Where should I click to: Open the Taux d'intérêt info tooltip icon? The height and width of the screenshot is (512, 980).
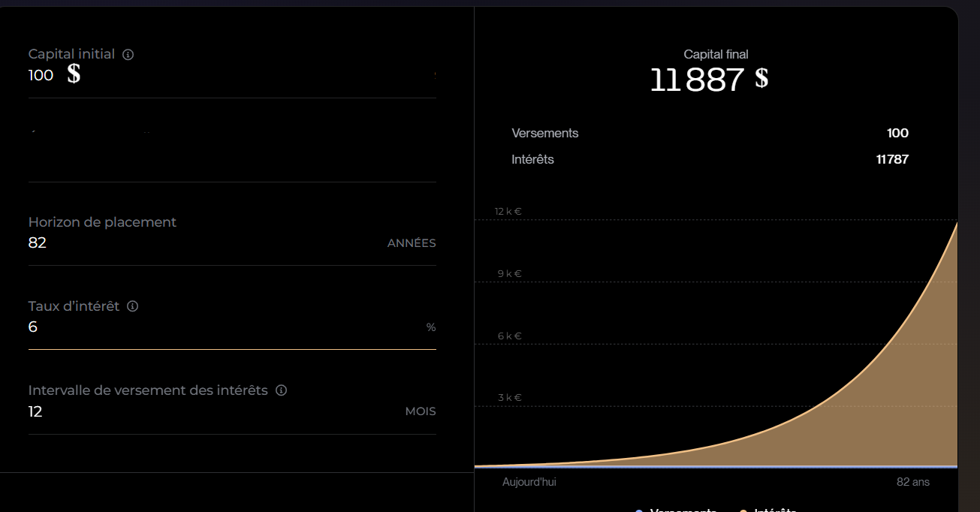click(133, 306)
